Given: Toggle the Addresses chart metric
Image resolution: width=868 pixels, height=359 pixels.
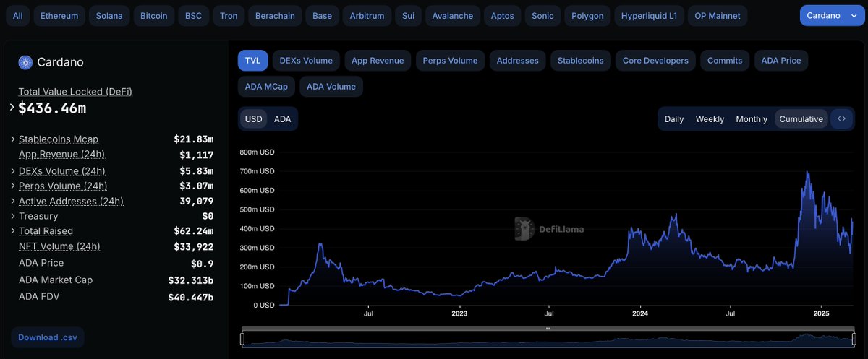Looking at the screenshot, I should pyautogui.click(x=517, y=61).
